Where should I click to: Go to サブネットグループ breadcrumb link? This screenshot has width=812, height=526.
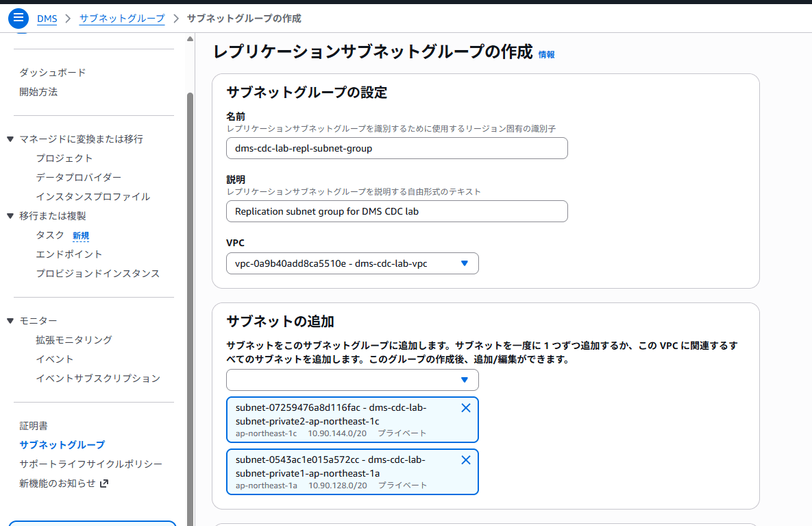pos(122,19)
